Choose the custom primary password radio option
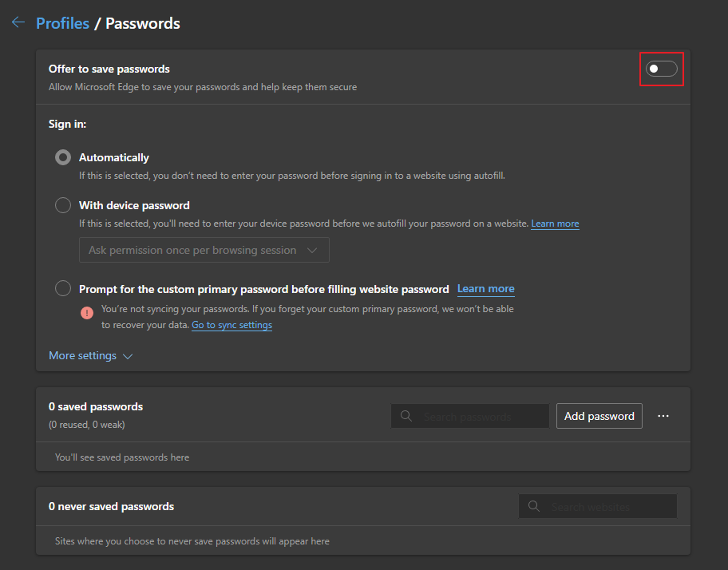The width and height of the screenshot is (728, 570). click(63, 288)
